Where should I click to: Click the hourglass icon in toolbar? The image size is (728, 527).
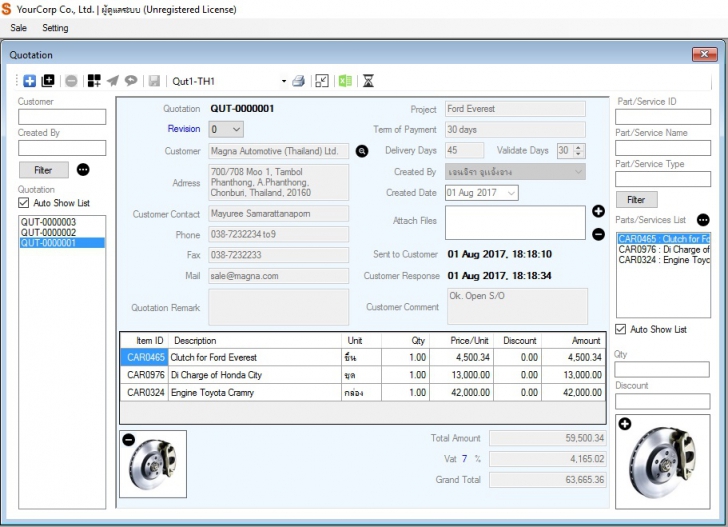(x=368, y=81)
